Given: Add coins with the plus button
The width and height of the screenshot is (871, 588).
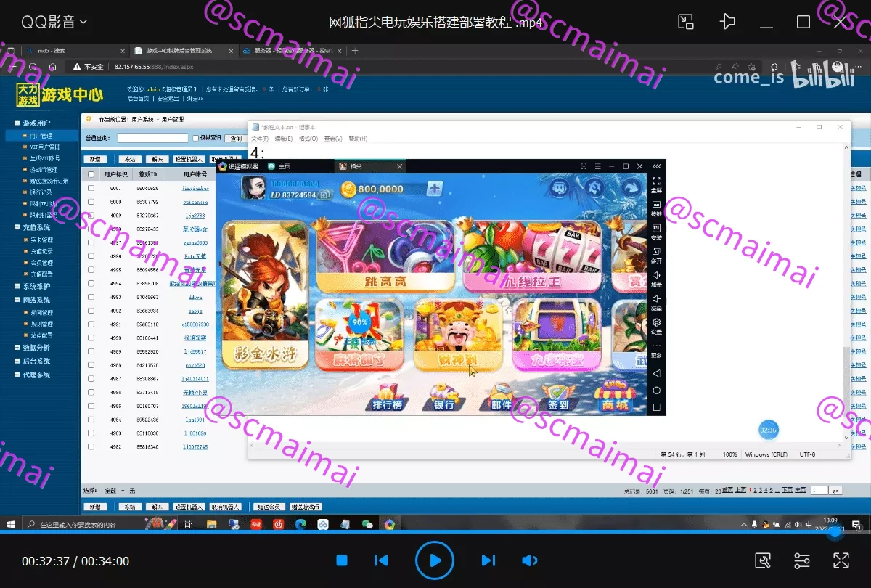Looking at the screenshot, I should tap(434, 189).
